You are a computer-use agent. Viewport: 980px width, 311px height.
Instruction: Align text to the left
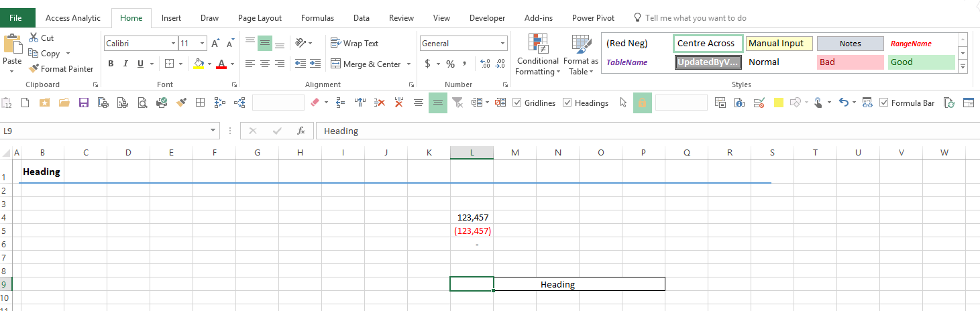(x=250, y=64)
